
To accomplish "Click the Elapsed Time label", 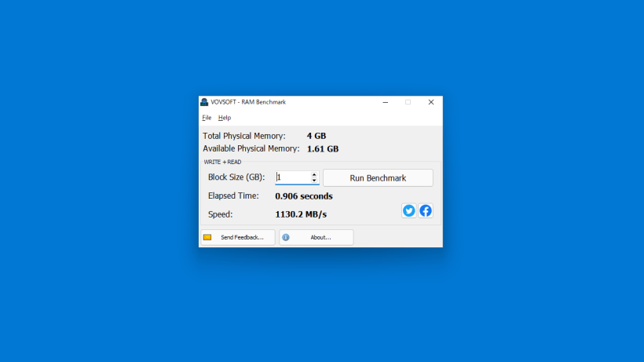I will (x=233, y=196).
